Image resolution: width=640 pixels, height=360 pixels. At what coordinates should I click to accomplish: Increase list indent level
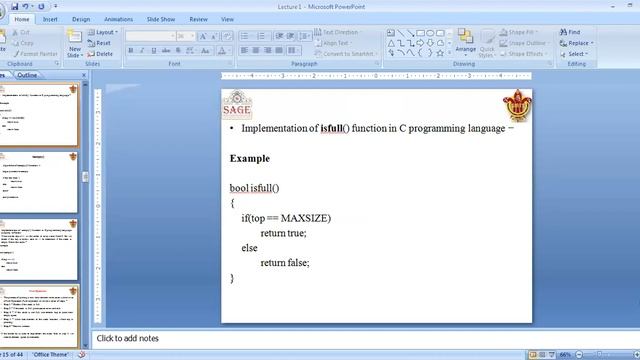(x=291, y=36)
